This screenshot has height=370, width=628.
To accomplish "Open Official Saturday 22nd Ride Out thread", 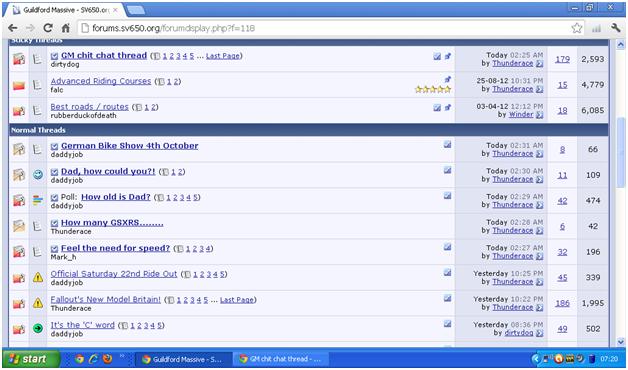I will click(x=114, y=273).
